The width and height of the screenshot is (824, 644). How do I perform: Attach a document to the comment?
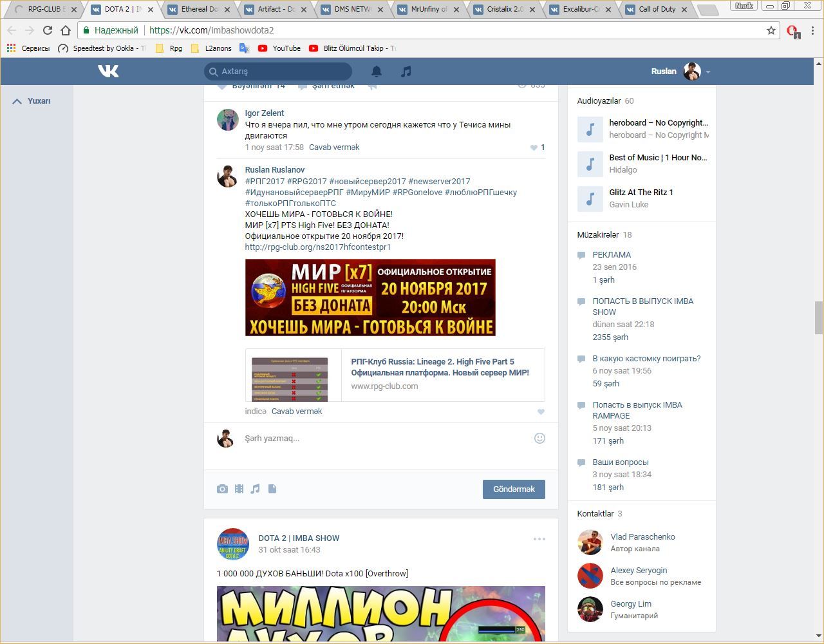point(272,489)
